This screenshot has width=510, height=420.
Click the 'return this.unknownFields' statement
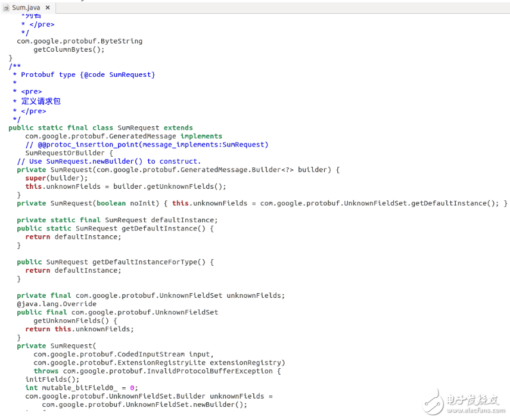[x=79, y=329]
